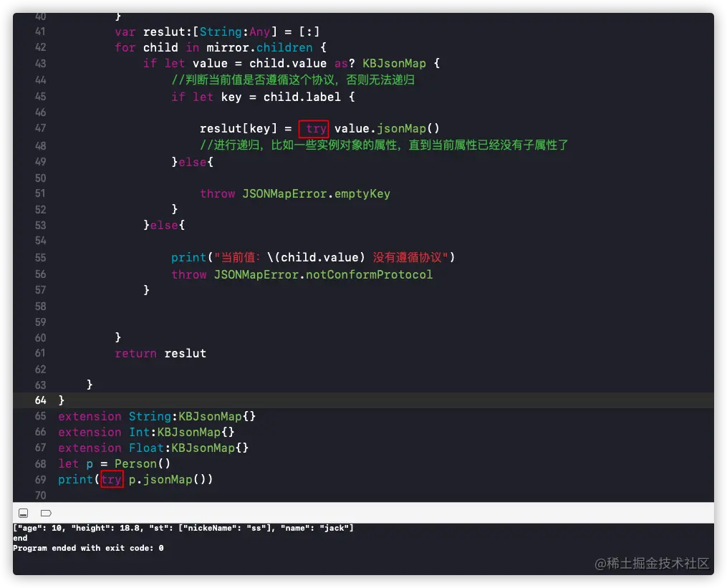Image resolution: width=727 pixels, height=588 pixels.
Task: Click line number 64 in the gutter
Action: (40, 400)
